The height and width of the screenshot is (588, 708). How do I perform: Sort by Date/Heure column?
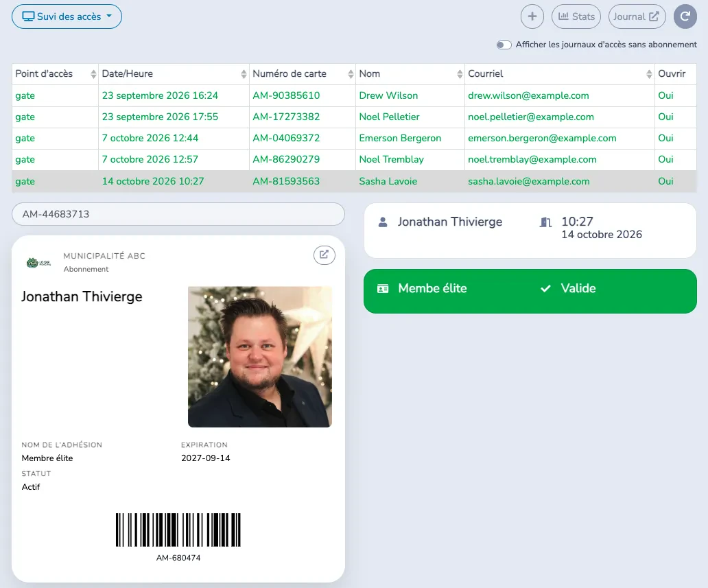pyautogui.click(x=174, y=73)
